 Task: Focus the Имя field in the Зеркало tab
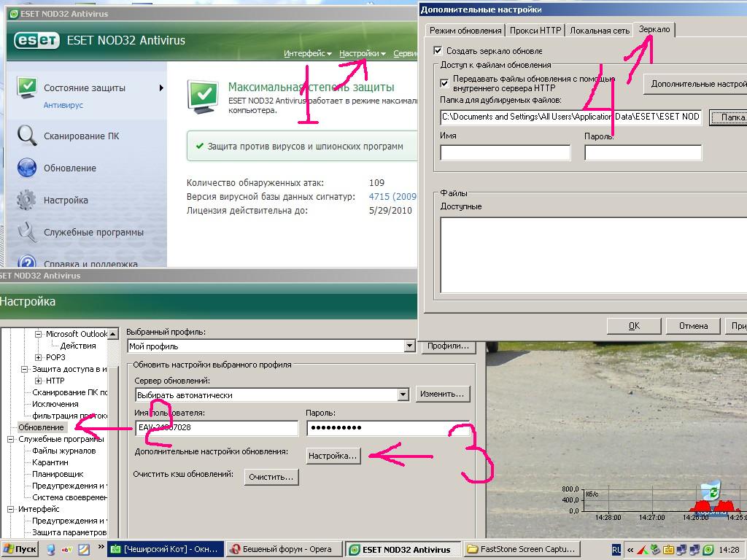[506, 153]
